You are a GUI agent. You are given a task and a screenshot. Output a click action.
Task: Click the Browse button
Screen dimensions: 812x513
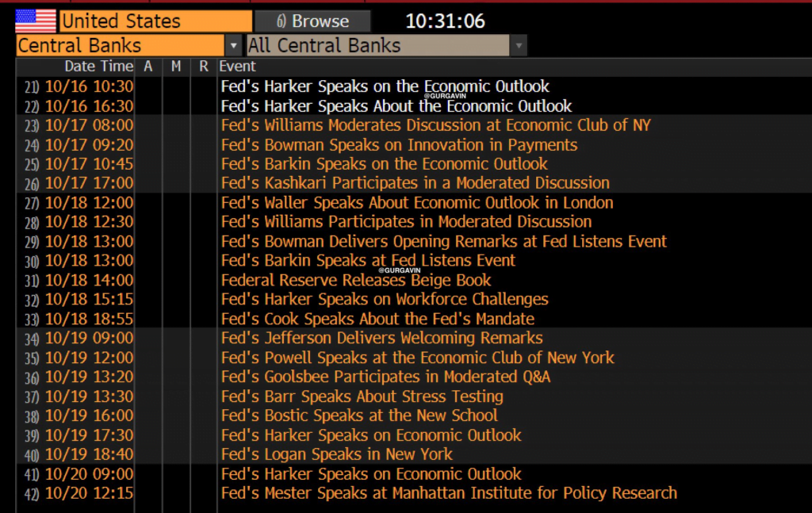pyautogui.click(x=312, y=21)
